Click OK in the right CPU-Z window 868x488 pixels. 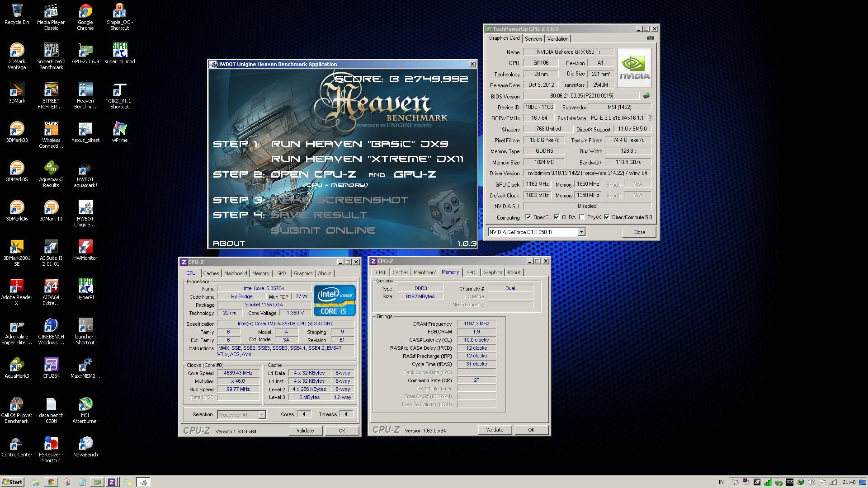531,430
